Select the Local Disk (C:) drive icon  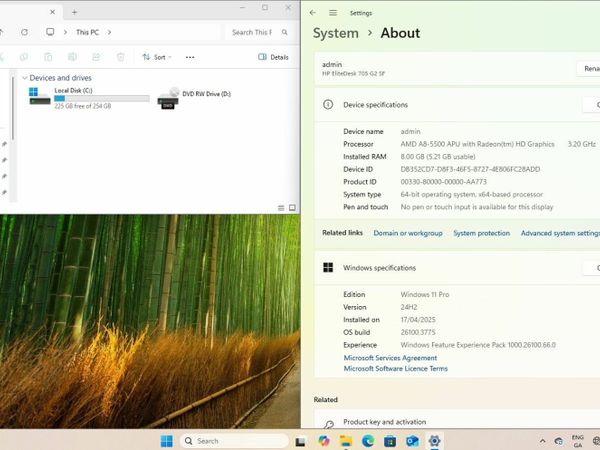click(x=40, y=96)
